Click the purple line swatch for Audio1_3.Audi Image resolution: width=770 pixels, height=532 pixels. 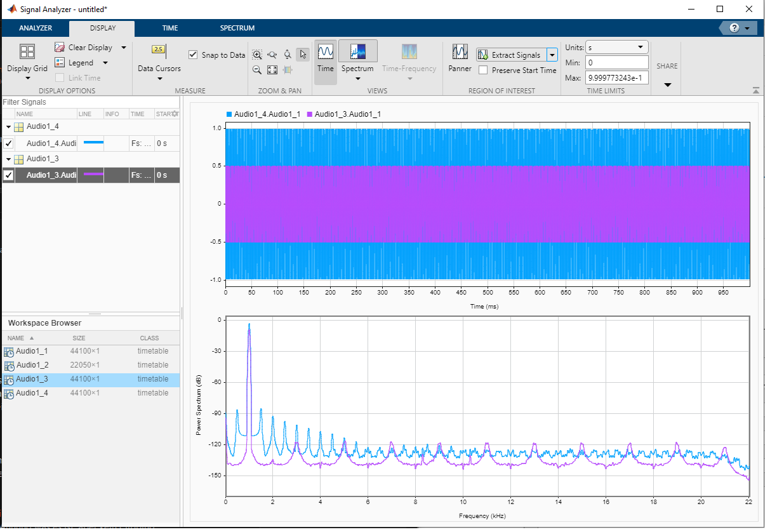point(93,175)
